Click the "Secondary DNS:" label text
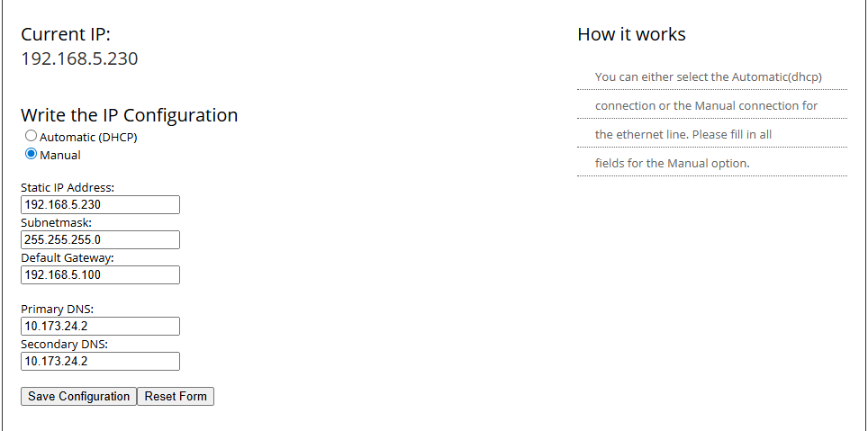The image size is (868, 431). tap(65, 344)
